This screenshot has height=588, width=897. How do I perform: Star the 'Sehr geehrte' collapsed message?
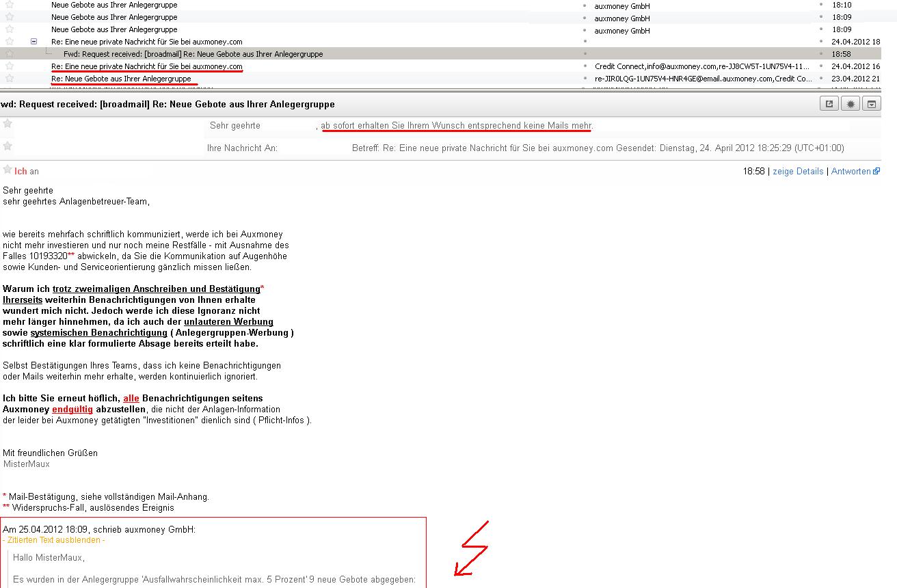(8, 124)
